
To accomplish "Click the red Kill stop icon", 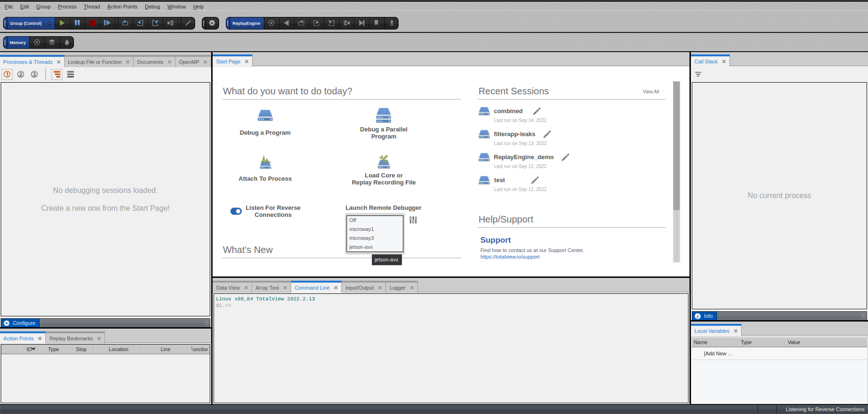I will point(92,23).
